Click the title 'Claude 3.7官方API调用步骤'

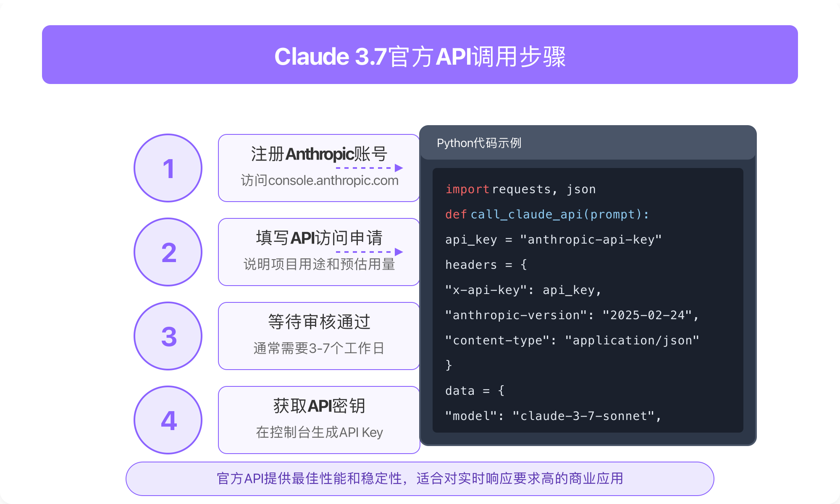click(x=420, y=56)
